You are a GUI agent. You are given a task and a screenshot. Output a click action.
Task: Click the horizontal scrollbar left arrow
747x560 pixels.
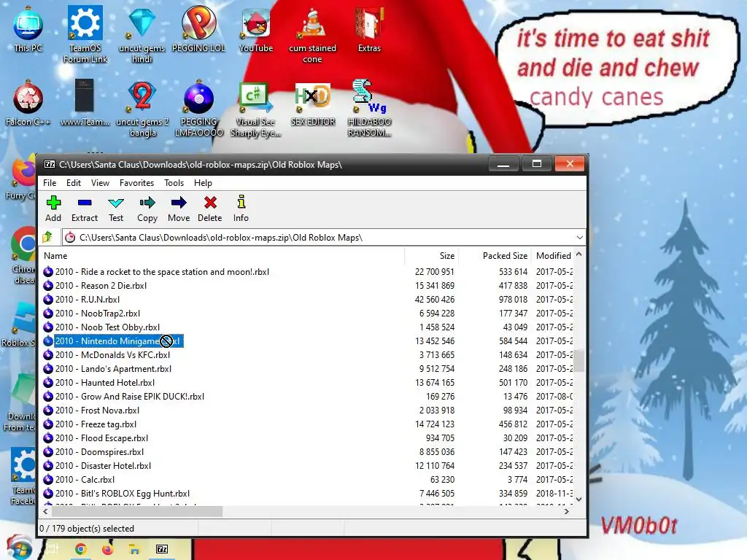pos(46,511)
